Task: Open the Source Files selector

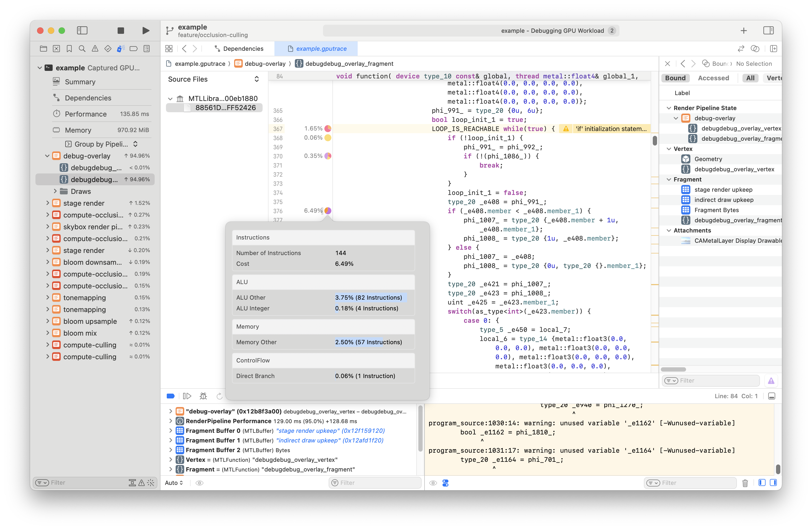Action: pyautogui.click(x=213, y=79)
